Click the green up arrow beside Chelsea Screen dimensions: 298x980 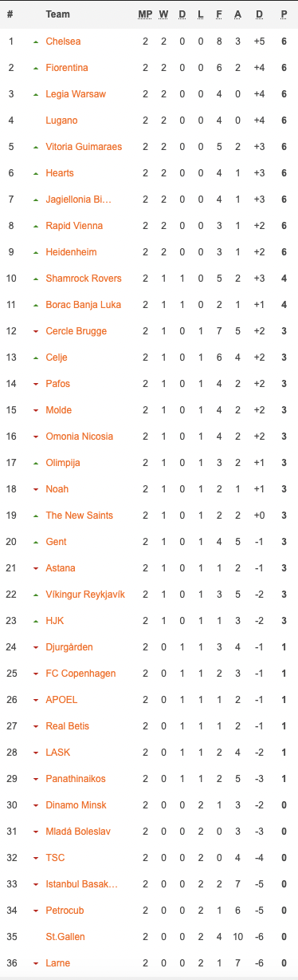pos(35,41)
